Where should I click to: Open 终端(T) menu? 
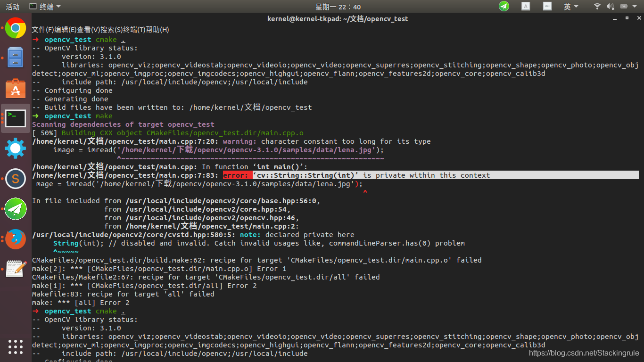(134, 30)
